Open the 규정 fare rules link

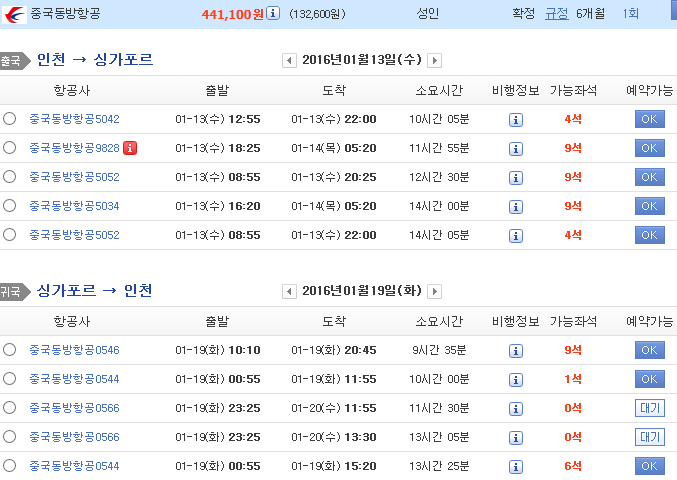557,14
